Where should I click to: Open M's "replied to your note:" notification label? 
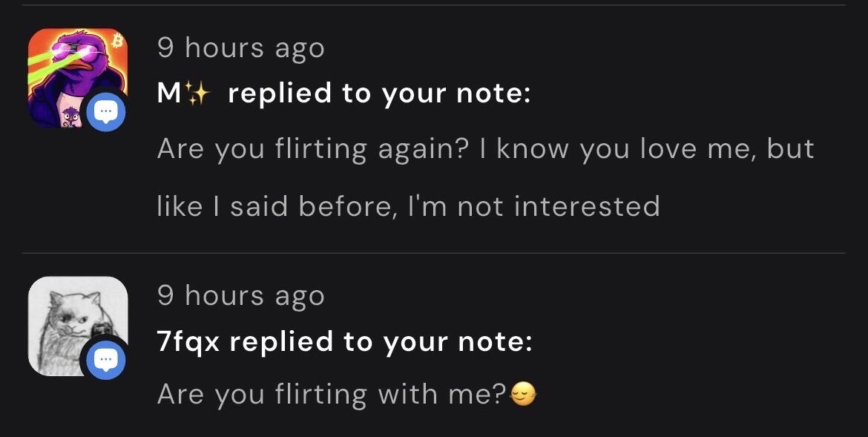pyautogui.click(x=379, y=93)
